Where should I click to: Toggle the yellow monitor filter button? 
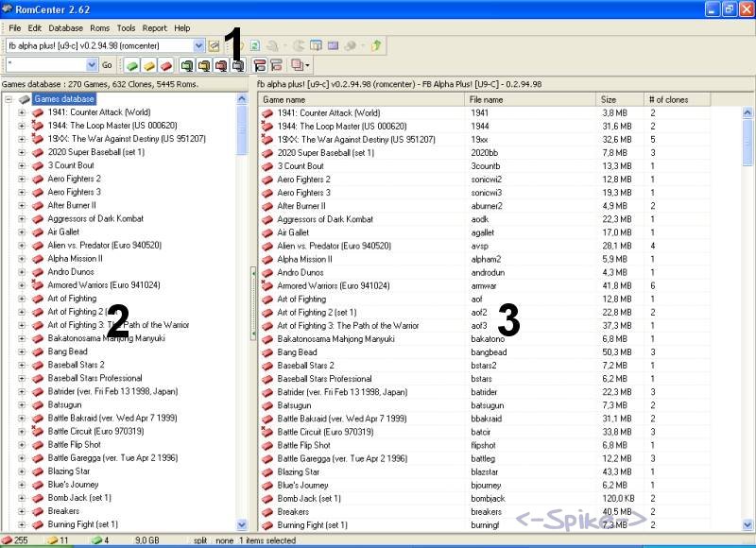[x=204, y=65]
